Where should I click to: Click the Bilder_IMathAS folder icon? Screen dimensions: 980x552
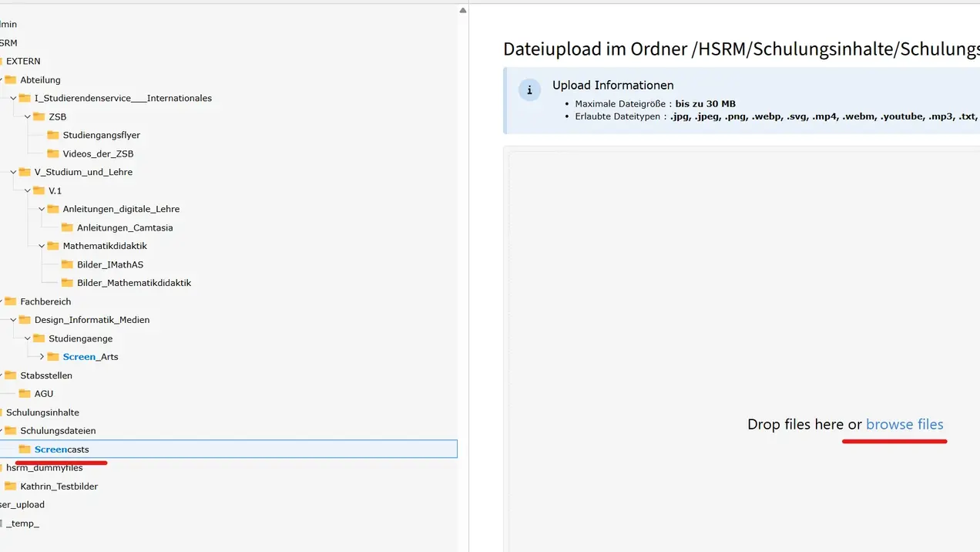(x=67, y=264)
